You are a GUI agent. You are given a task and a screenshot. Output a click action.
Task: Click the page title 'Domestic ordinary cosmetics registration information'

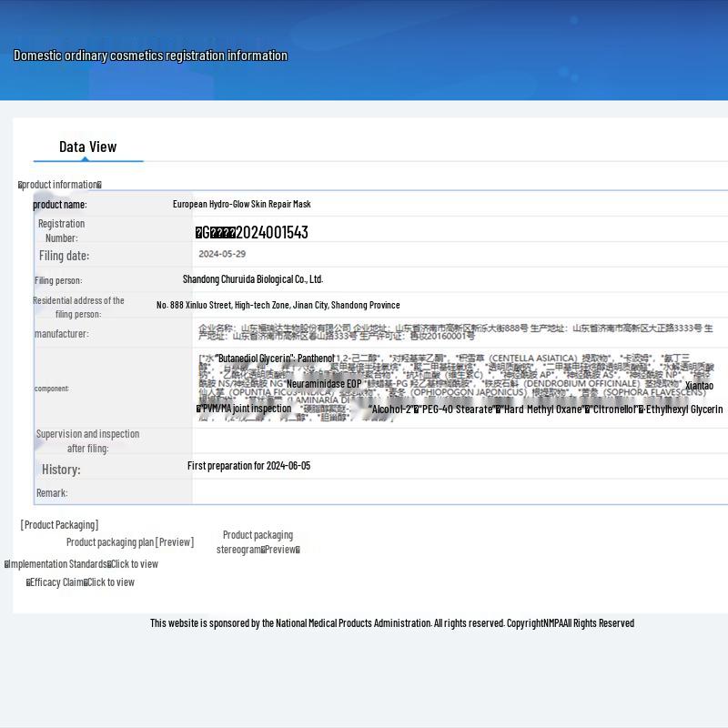pyautogui.click(x=150, y=56)
